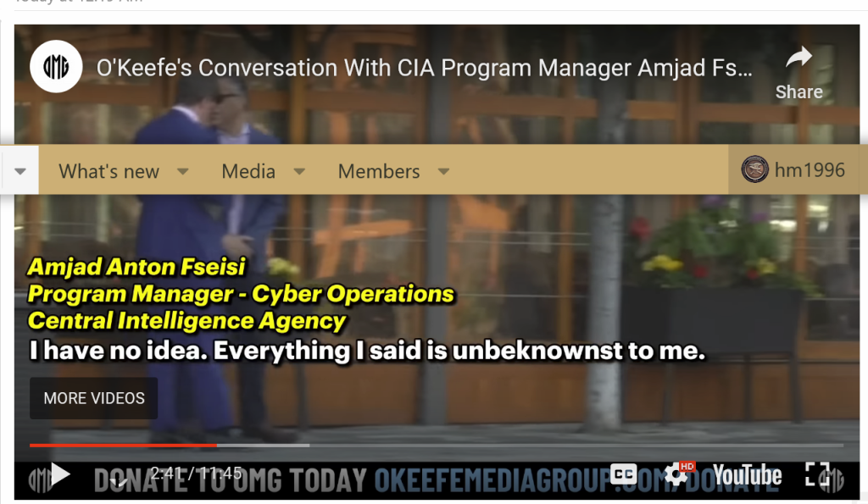Image resolution: width=868 pixels, height=504 pixels.
Task: Open the O'Keefe's Conversation video title link
Action: pyautogui.click(x=424, y=68)
